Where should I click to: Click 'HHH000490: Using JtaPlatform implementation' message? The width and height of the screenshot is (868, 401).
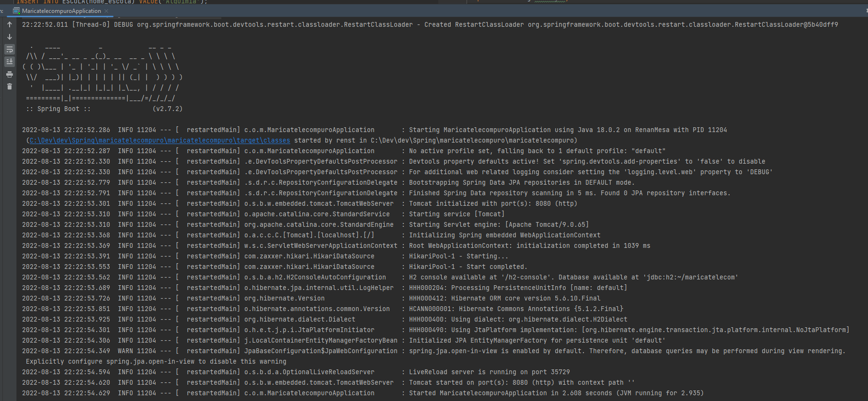tap(629, 330)
